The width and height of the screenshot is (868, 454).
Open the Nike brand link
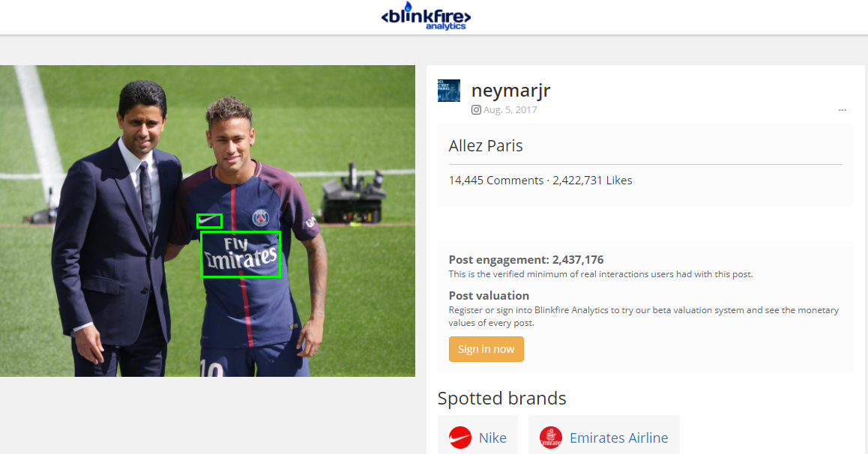(492, 438)
